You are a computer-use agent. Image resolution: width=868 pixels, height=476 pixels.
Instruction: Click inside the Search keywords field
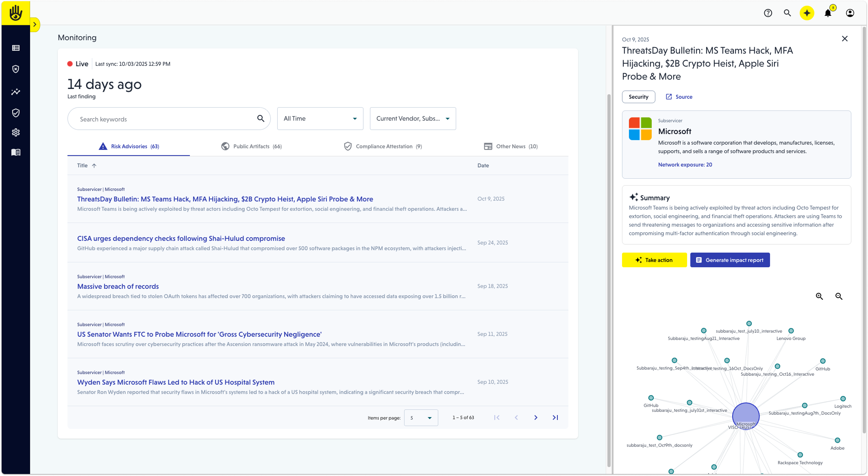coord(163,119)
